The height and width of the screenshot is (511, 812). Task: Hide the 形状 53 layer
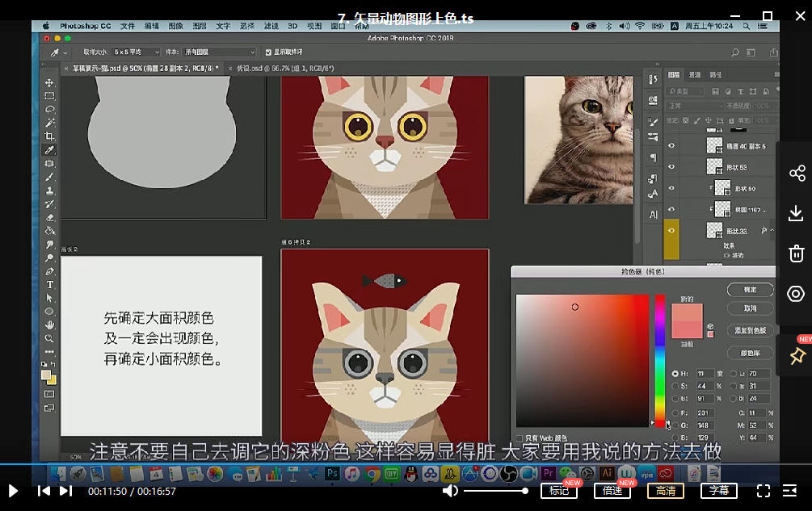(x=671, y=167)
